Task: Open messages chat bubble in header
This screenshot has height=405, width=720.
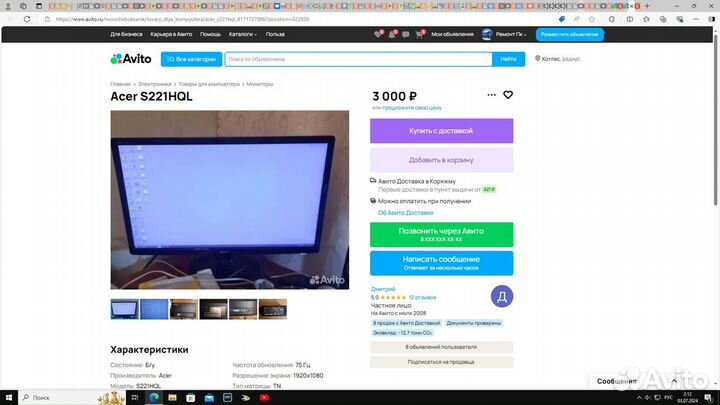Action: tap(405, 34)
